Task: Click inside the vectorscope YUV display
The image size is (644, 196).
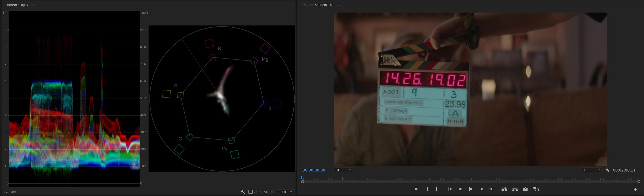Action: 222,99
